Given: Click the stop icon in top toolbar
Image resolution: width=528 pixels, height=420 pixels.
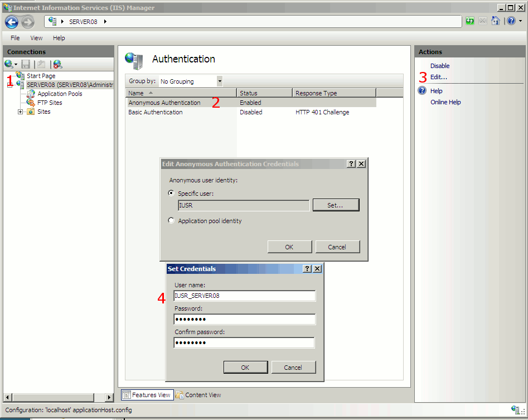Looking at the screenshot, I should pos(482,21).
